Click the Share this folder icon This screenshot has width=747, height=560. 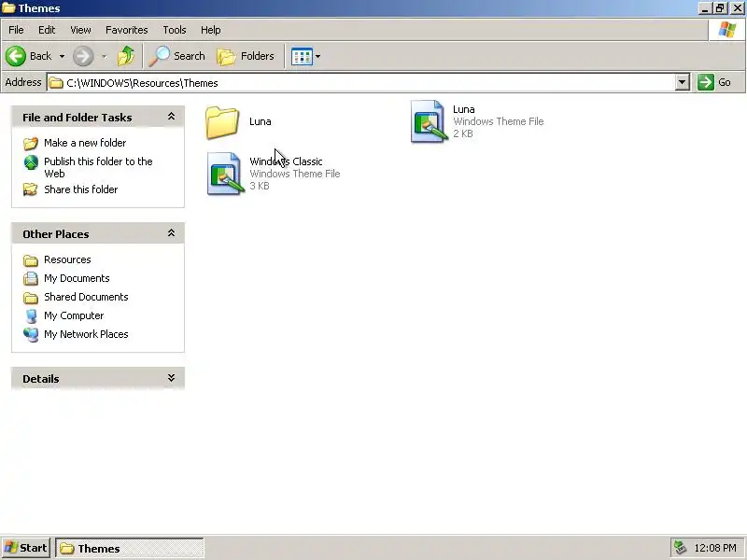pyautogui.click(x=31, y=189)
